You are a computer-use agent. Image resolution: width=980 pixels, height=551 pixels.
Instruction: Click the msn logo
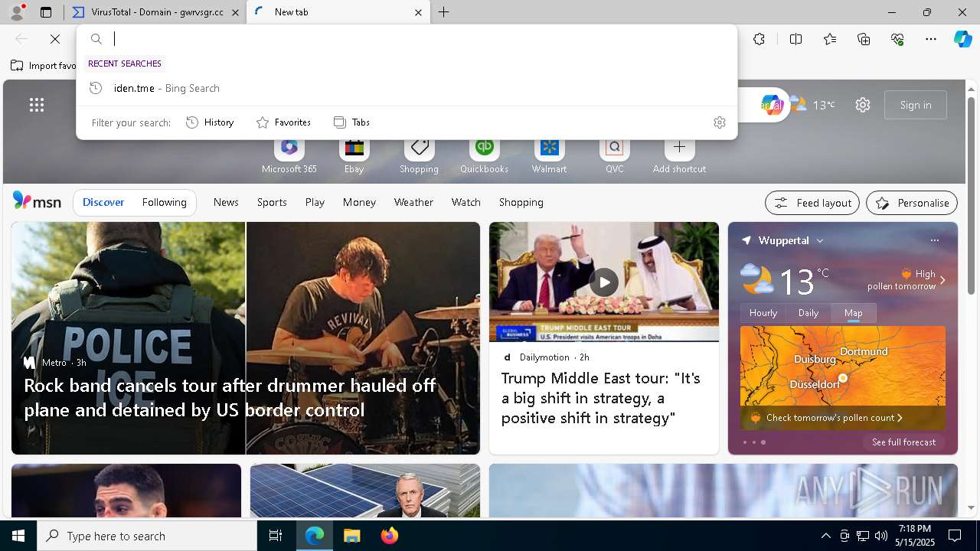(37, 201)
